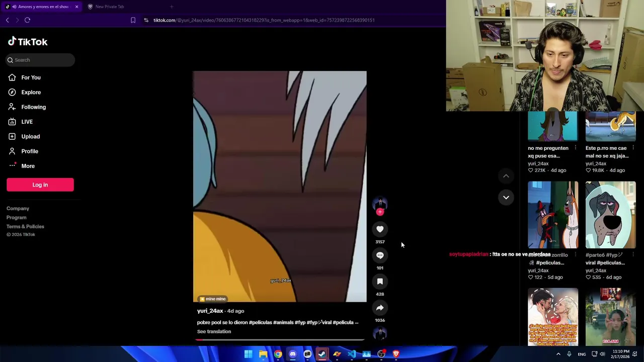Viewport: 644px width, 362px height.
Task: Go to next video with the down chevron
Action: click(506, 197)
